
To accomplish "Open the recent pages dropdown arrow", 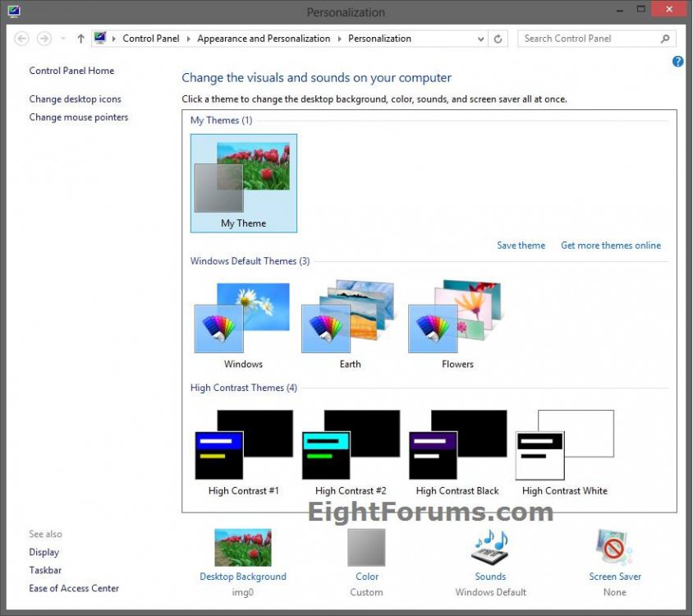I will [x=62, y=38].
